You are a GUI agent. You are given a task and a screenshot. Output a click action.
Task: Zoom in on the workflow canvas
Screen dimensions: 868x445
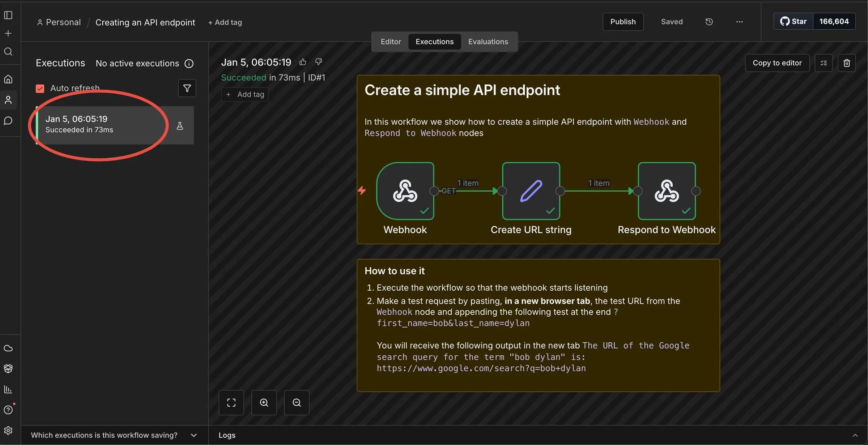point(264,403)
